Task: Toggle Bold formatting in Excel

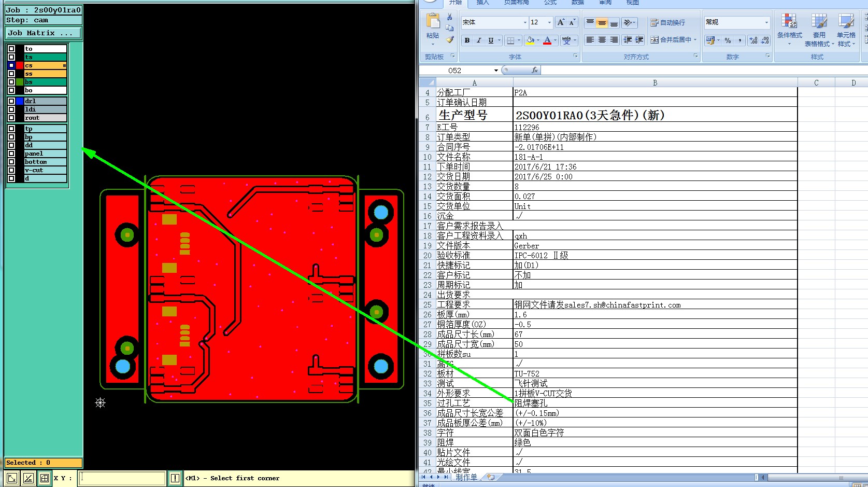Action: coord(467,40)
